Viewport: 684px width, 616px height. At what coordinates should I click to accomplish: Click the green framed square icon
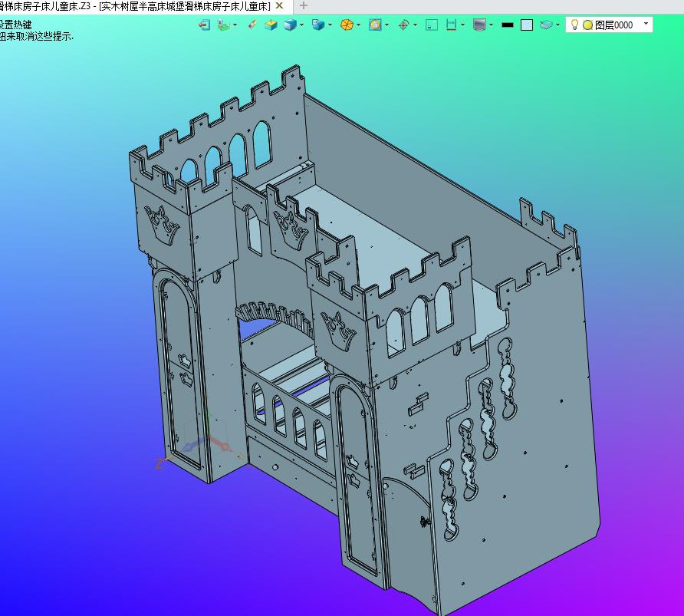click(432, 25)
